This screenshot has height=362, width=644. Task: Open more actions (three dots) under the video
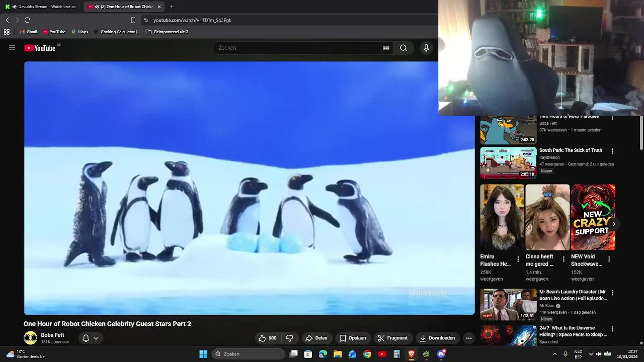tap(469, 338)
